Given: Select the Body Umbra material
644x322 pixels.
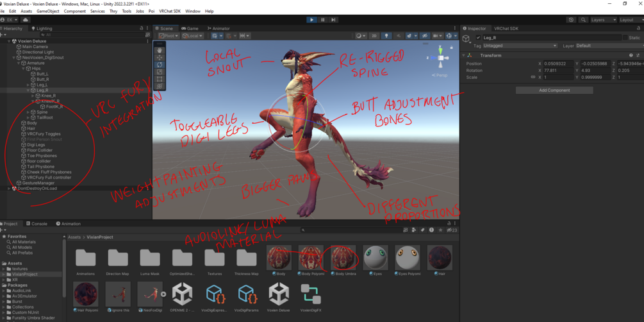Looking at the screenshot, I should tap(343, 260).
